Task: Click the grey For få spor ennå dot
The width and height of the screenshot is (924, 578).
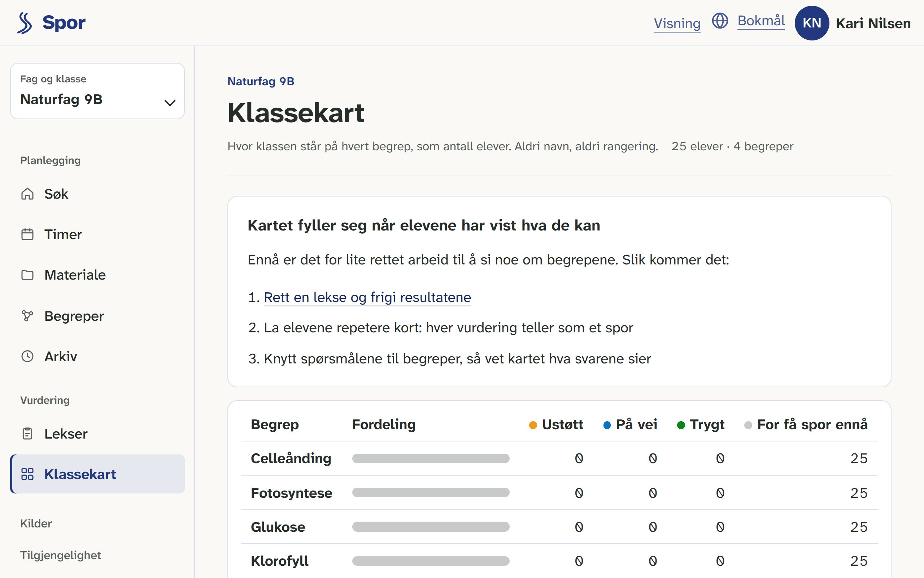Action: 748,425
